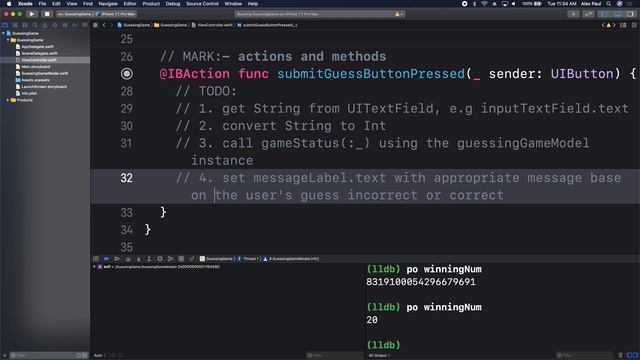The width and height of the screenshot is (640, 360).
Task: Click the IBAction connection circle in gutter
Action: click(x=127, y=74)
